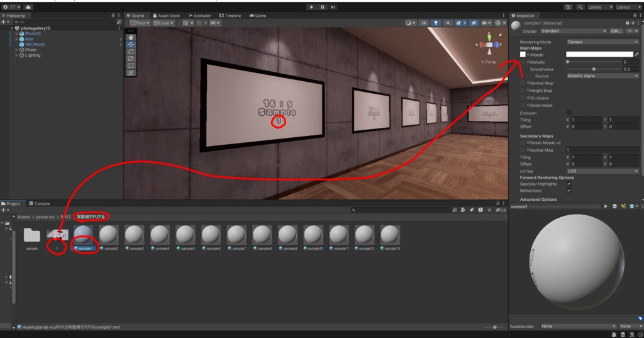
Task: Select the combined Transform tool
Action: tap(131, 73)
